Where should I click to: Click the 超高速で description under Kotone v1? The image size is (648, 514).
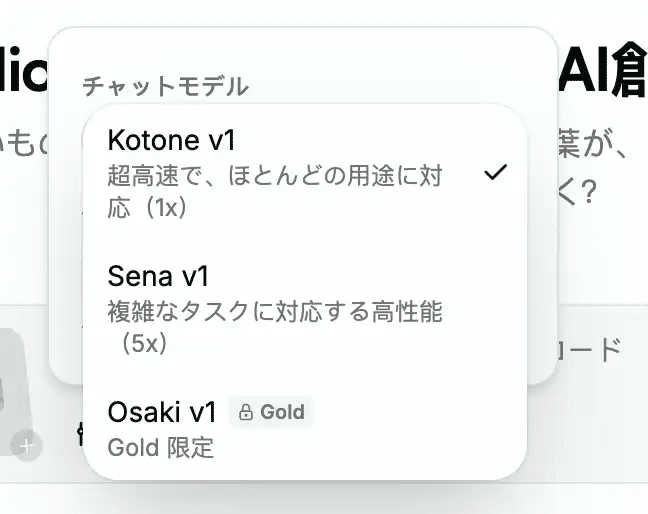[275, 176]
